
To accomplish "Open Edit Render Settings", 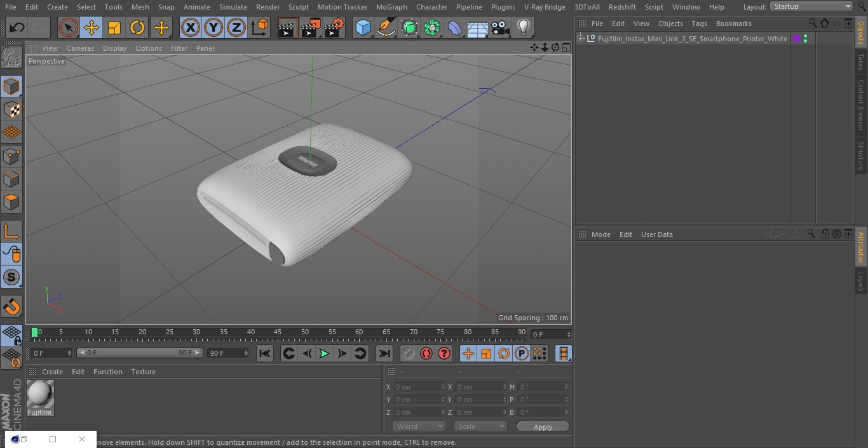I will [334, 27].
